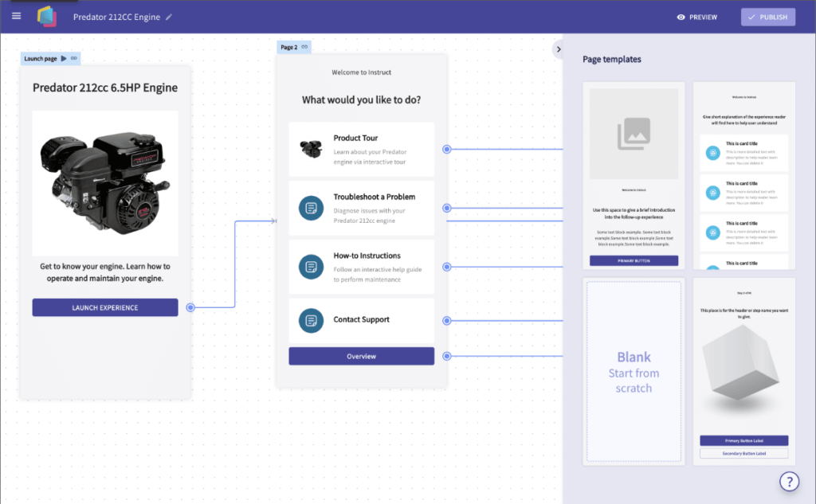Click the Page 2 link icon

pyautogui.click(x=304, y=47)
